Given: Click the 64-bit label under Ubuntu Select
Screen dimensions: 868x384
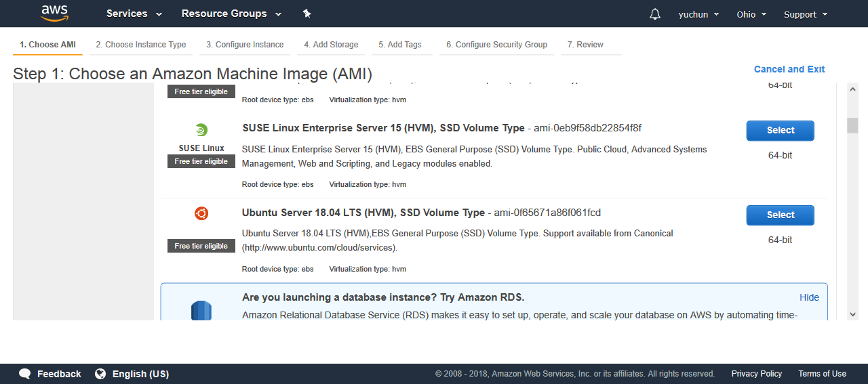Looking at the screenshot, I should [x=780, y=240].
